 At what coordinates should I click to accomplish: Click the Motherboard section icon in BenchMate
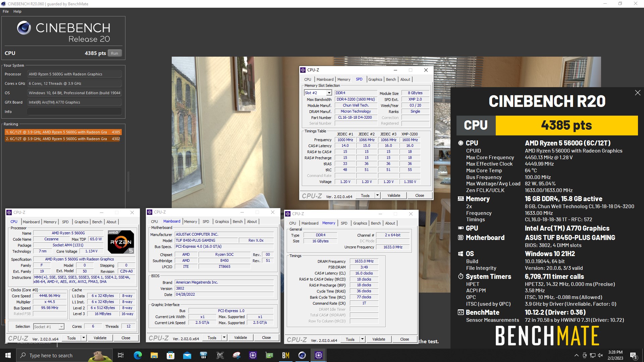click(x=461, y=238)
